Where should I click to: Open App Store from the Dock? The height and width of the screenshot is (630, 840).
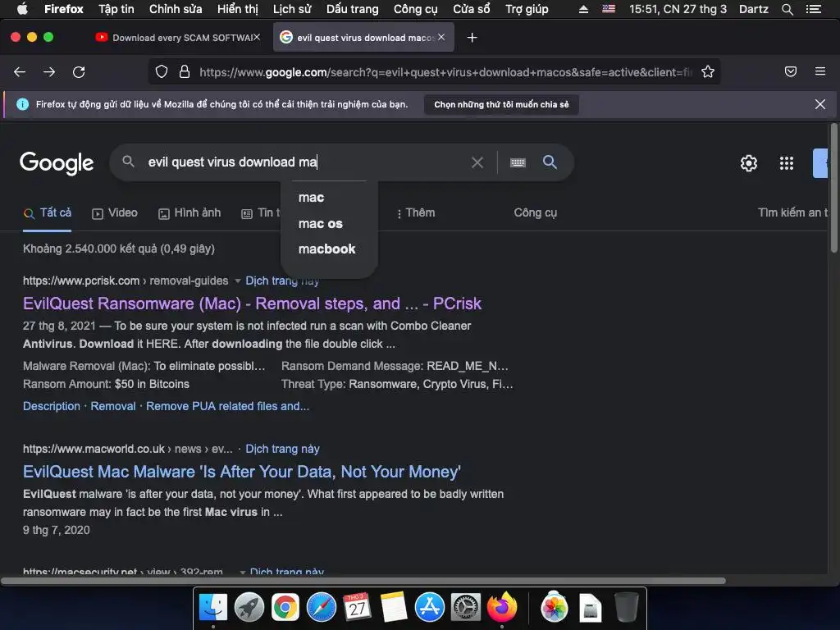coord(430,608)
